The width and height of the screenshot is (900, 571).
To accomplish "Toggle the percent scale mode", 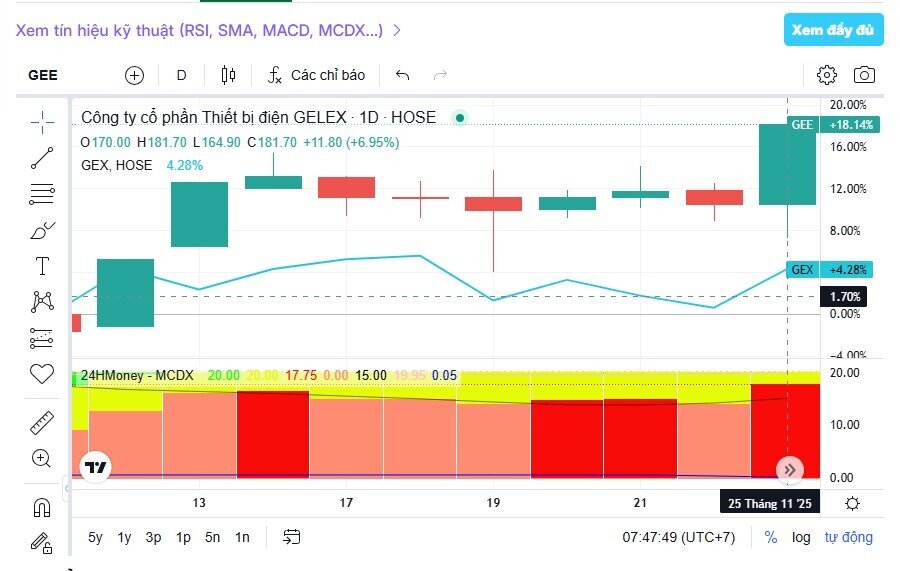I will point(771,537).
